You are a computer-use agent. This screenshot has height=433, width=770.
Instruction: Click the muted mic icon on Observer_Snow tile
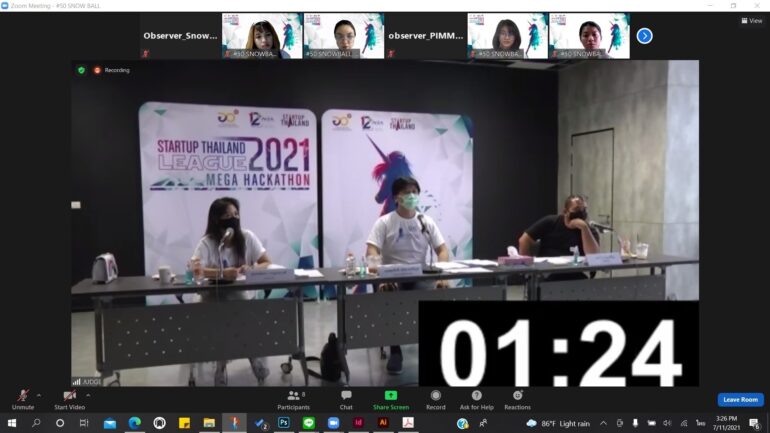[x=145, y=54]
